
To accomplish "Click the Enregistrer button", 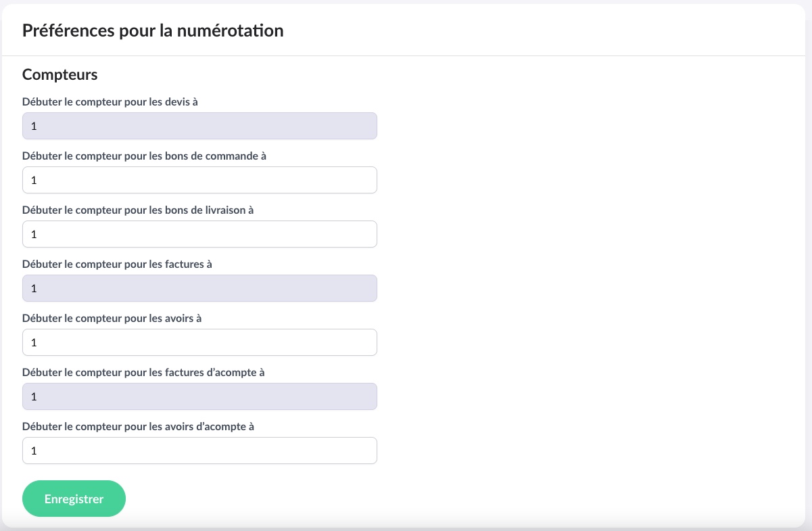I will (x=74, y=499).
